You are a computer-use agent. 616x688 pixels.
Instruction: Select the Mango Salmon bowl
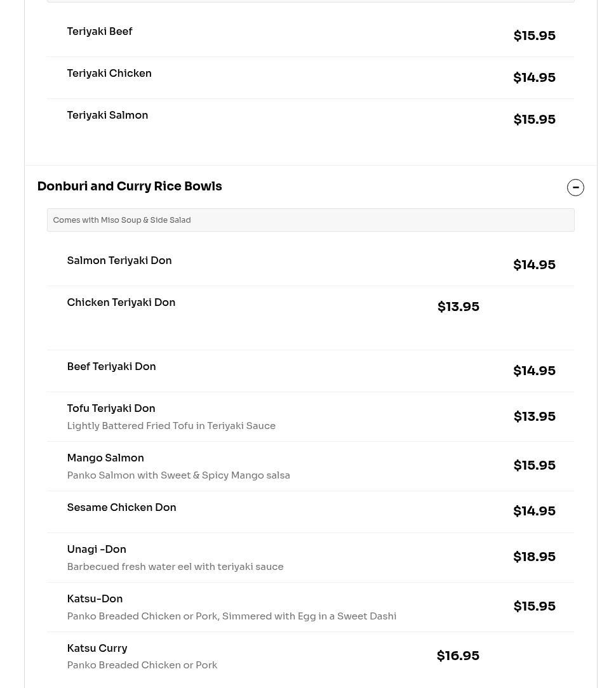click(x=311, y=466)
